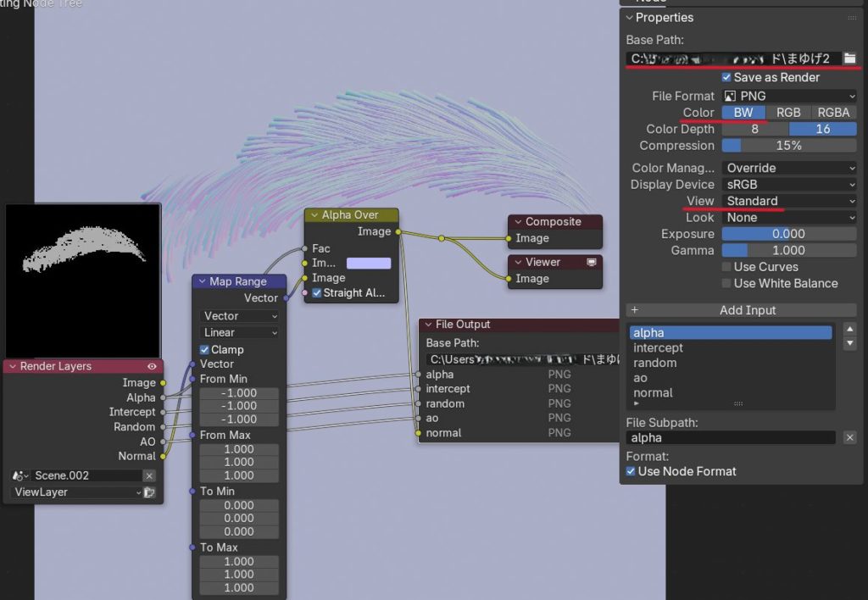Image resolution: width=868 pixels, height=600 pixels.
Task: Toggle the Render Layers preview eye icon
Action: [153, 367]
